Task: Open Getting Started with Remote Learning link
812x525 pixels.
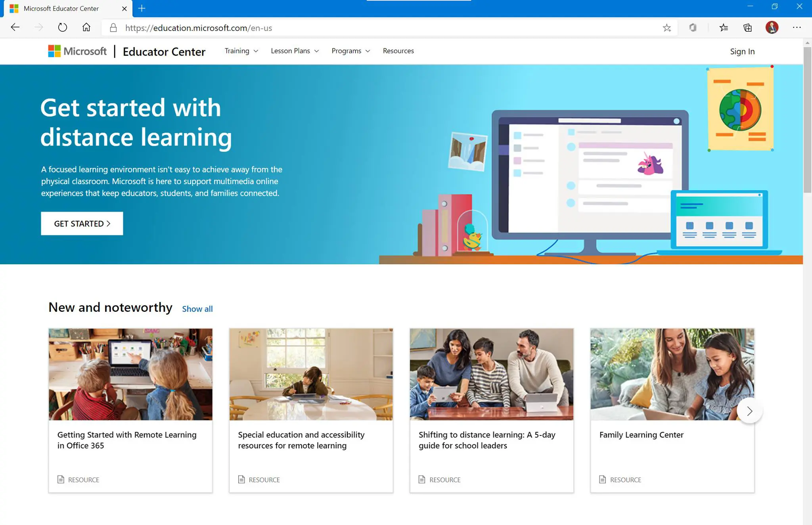Action: [x=127, y=440]
